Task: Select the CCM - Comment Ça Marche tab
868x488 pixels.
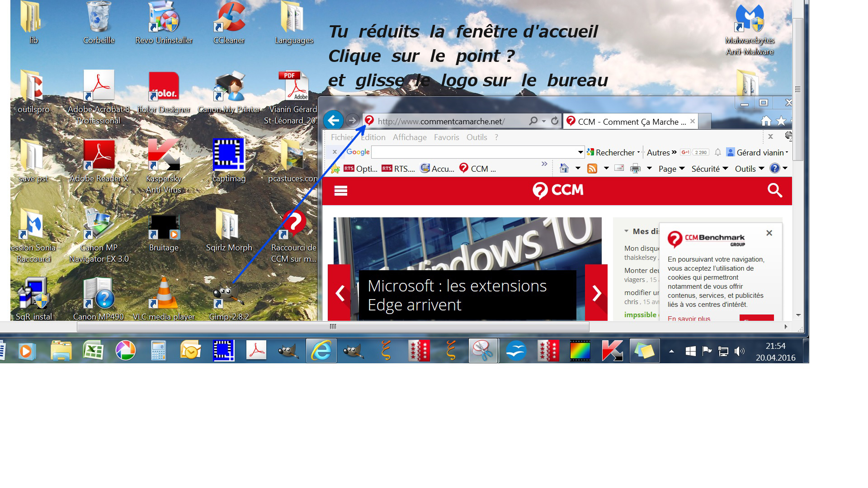Action: pyautogui.click(x=631, y=121)
